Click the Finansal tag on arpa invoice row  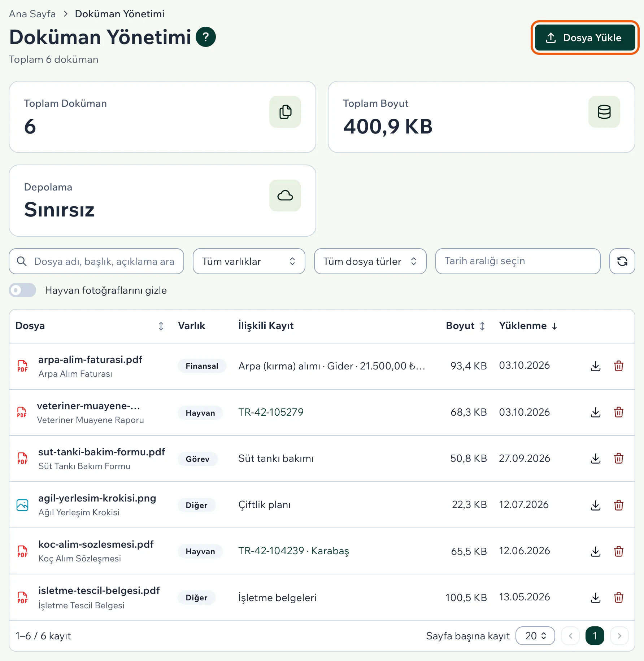click(x=202, y=366)
